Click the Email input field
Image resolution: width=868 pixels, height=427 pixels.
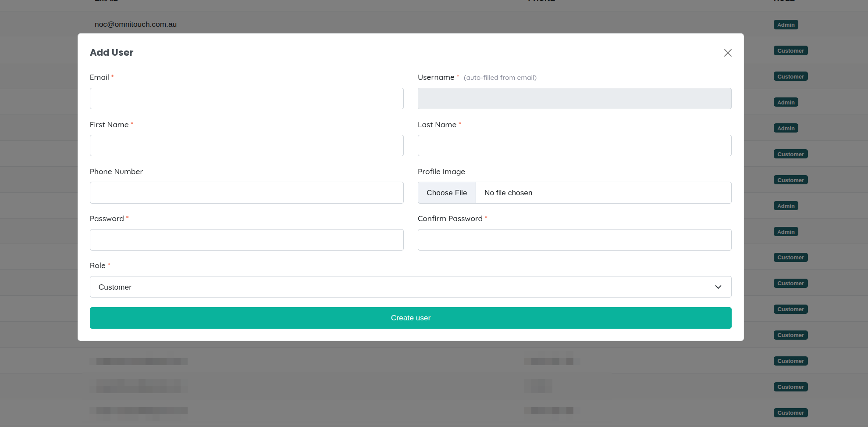(246, 98)
